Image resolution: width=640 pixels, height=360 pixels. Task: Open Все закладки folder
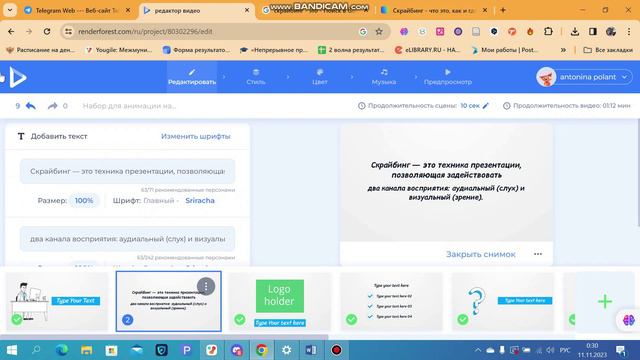(608, 50)
